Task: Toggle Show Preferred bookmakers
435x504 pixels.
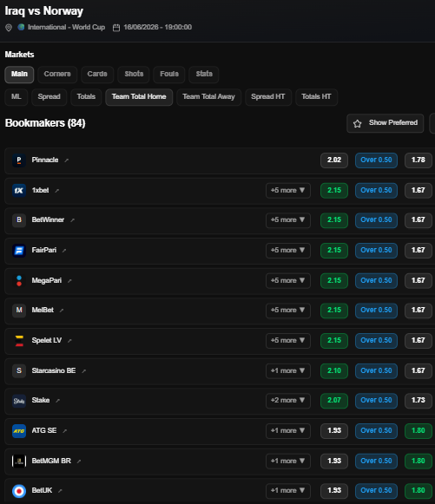Action: pyautogui.click(x=386, y=123)
